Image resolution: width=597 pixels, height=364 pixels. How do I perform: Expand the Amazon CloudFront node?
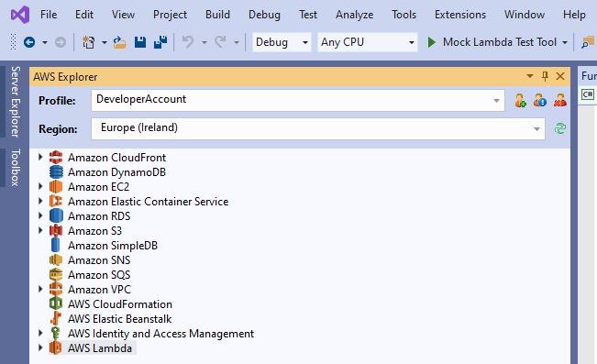[x=40, y=157]
